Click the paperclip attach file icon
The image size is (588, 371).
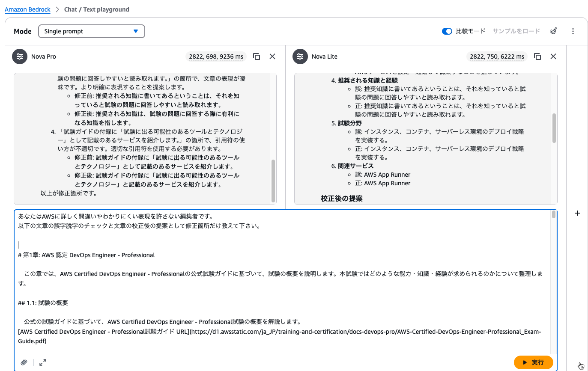click(x=24, y=362)
